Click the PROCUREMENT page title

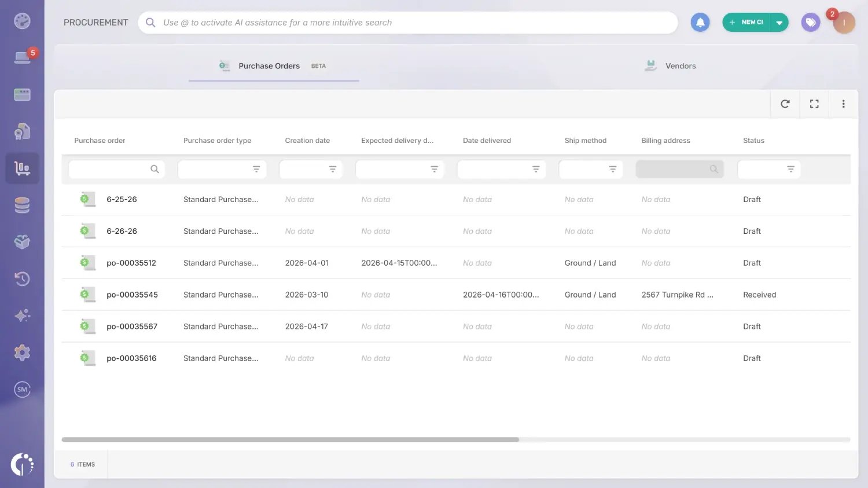(x=96, y=23)
